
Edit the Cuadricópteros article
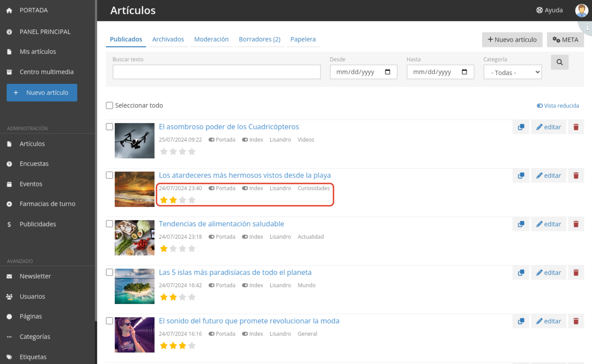548,127
